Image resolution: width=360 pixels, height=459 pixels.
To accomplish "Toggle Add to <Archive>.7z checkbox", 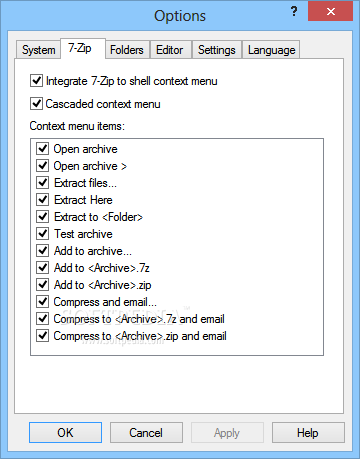I will [x=43, y=268].
